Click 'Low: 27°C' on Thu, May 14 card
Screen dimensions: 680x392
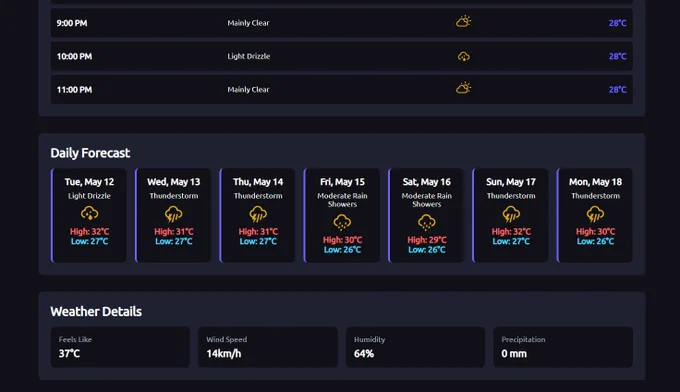258,242
